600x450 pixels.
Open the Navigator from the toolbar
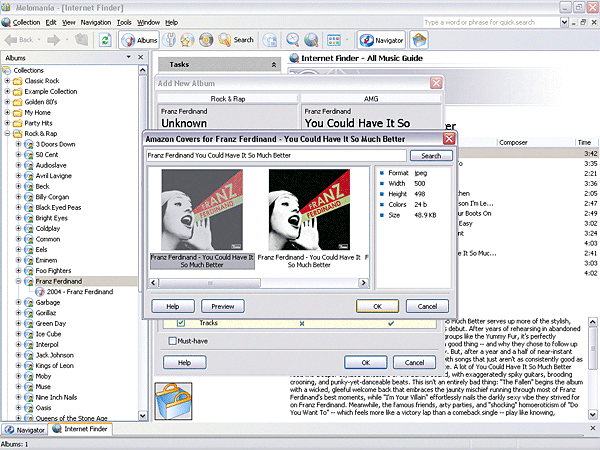pos(379,40)
